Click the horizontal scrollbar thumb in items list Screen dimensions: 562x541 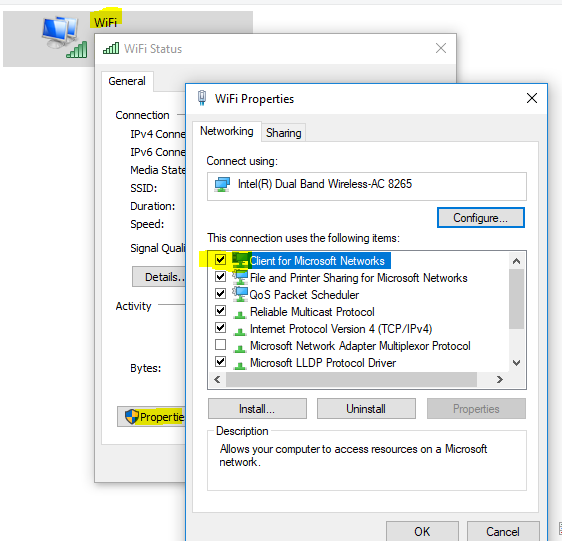351,379
